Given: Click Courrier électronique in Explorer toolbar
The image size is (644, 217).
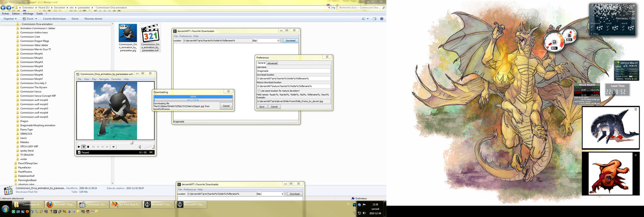Looking at the screenshot, I should pyautogui.click(x=54, y=19).
